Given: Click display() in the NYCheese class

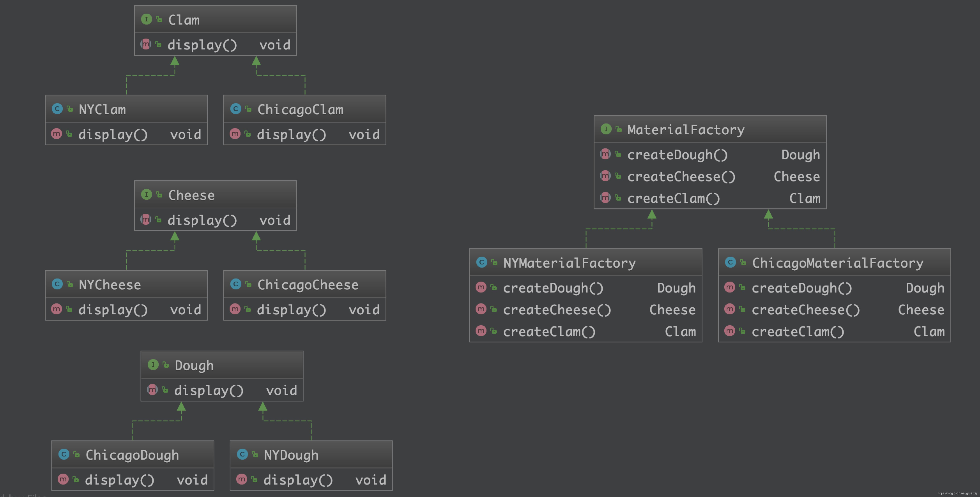Looking at the screenshot, I should coord(113,310).
